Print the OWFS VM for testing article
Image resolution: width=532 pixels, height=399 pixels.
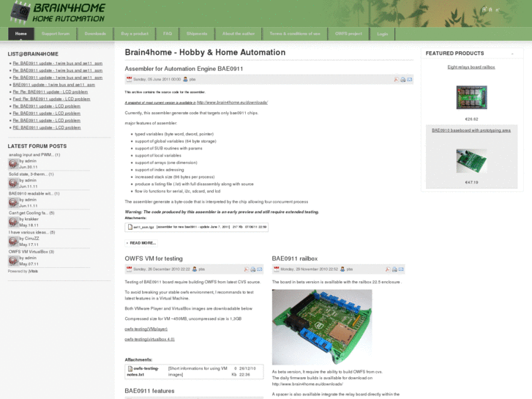(x=252, y=269)
